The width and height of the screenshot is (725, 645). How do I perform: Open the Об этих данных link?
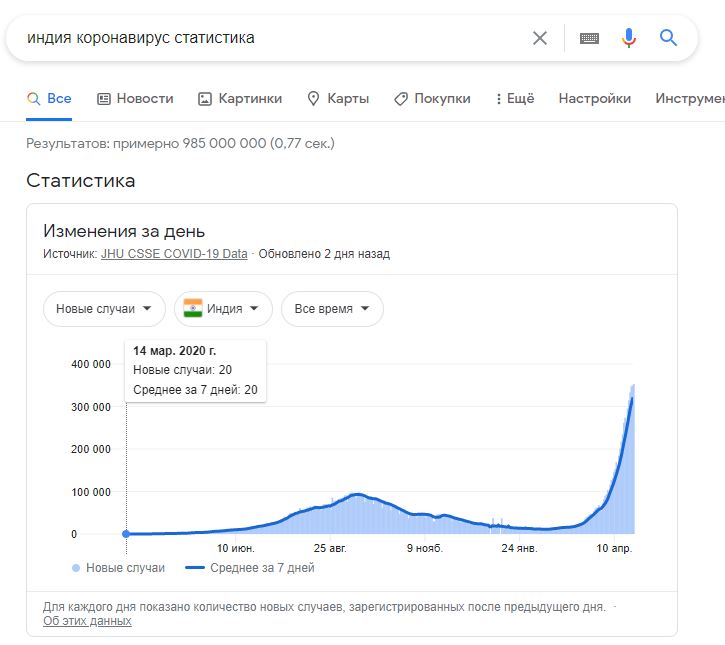pyautogui.click(x=87, y=621)
